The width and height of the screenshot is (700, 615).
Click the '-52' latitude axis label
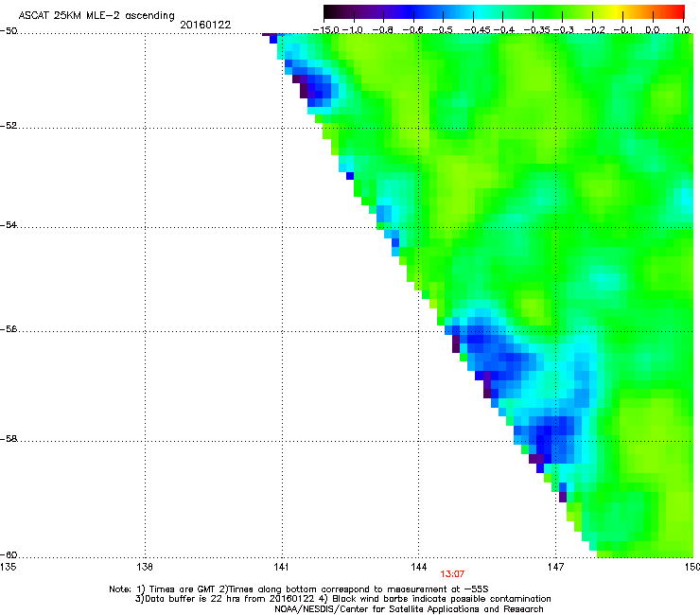click(x=9, y=126)
